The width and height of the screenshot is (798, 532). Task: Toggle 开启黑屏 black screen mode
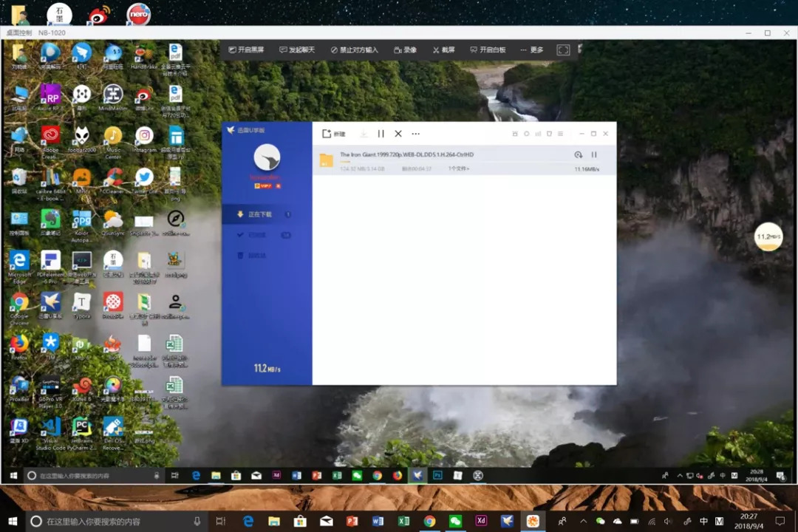pyautogui.click(x=246, y=50)
